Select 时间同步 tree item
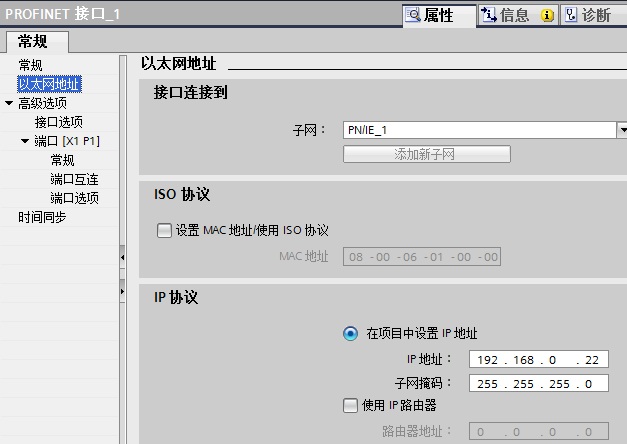This screenshot has height=444, width=627. (42, 217)
